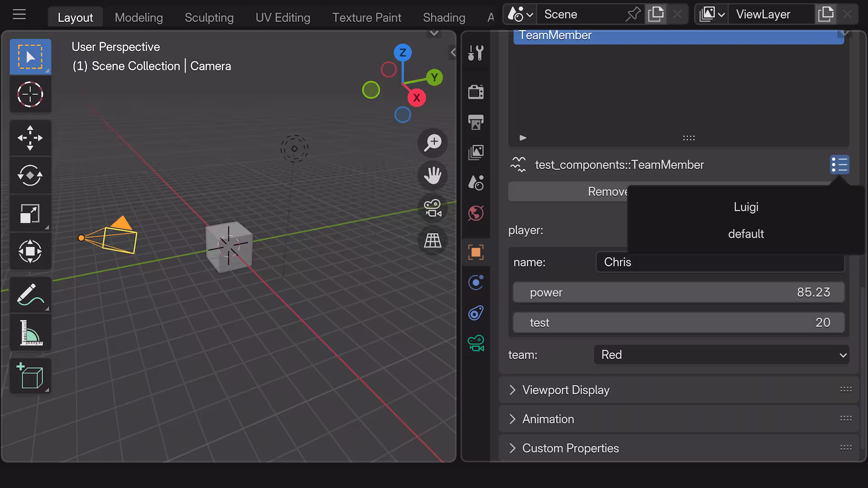Expand the viewport header chevron
Screen dimensions: 868x488
434,33
